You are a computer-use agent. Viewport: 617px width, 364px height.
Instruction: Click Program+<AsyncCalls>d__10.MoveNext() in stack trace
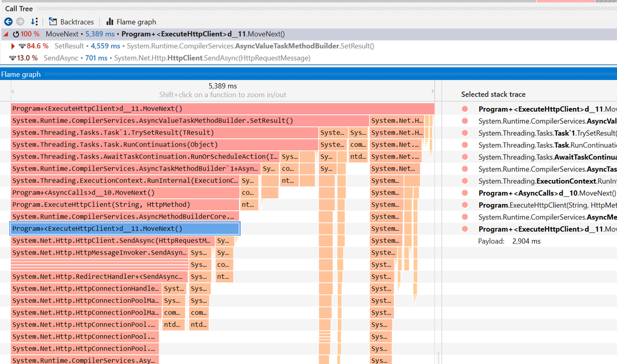click(547, 193)
